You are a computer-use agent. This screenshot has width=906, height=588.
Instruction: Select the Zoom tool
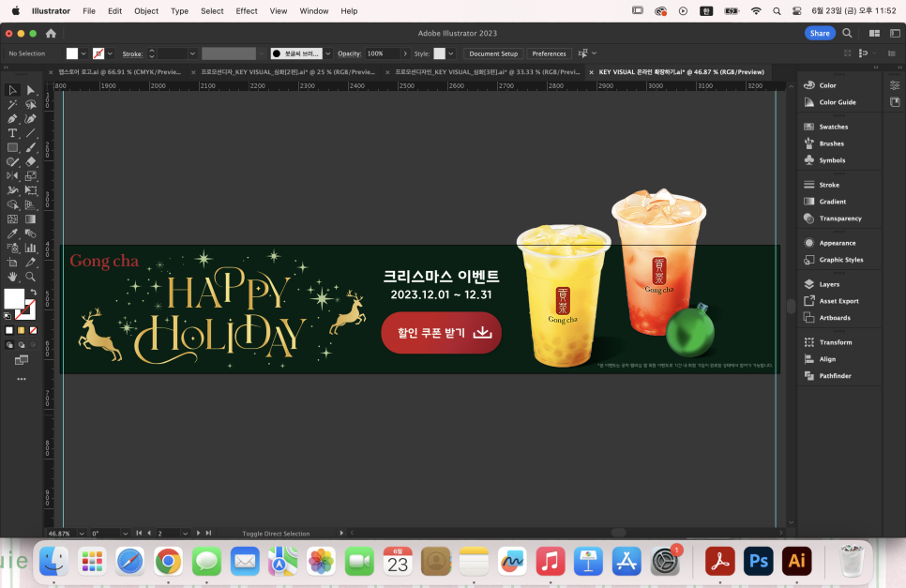(x=31, y=277)
